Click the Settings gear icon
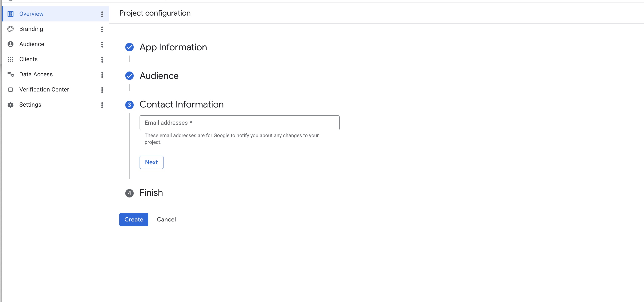 pos(11,105)
